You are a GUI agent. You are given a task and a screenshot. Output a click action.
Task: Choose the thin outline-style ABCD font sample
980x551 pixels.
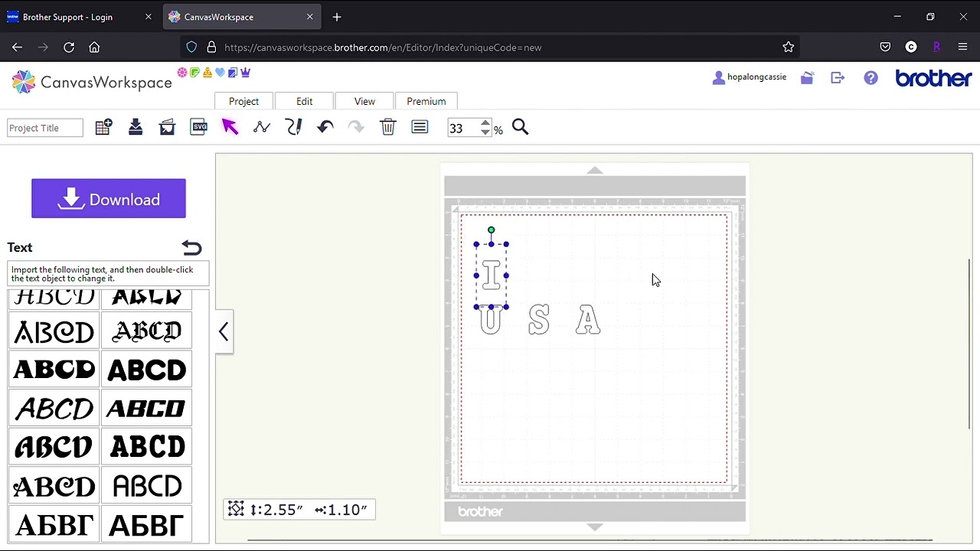(147, 485)
